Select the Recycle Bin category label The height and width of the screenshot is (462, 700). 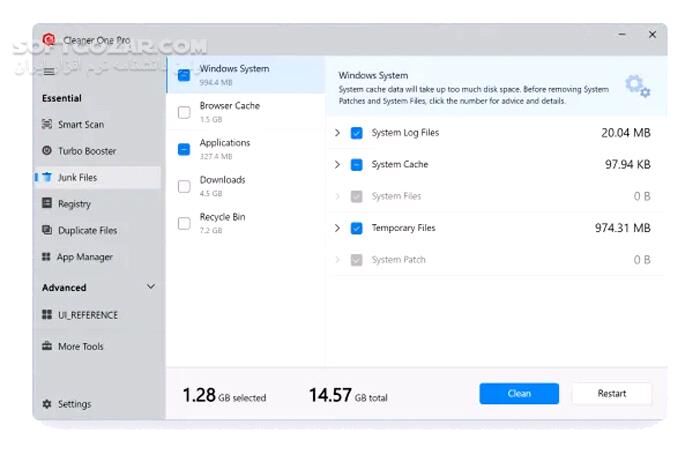[x=222, y=217]
